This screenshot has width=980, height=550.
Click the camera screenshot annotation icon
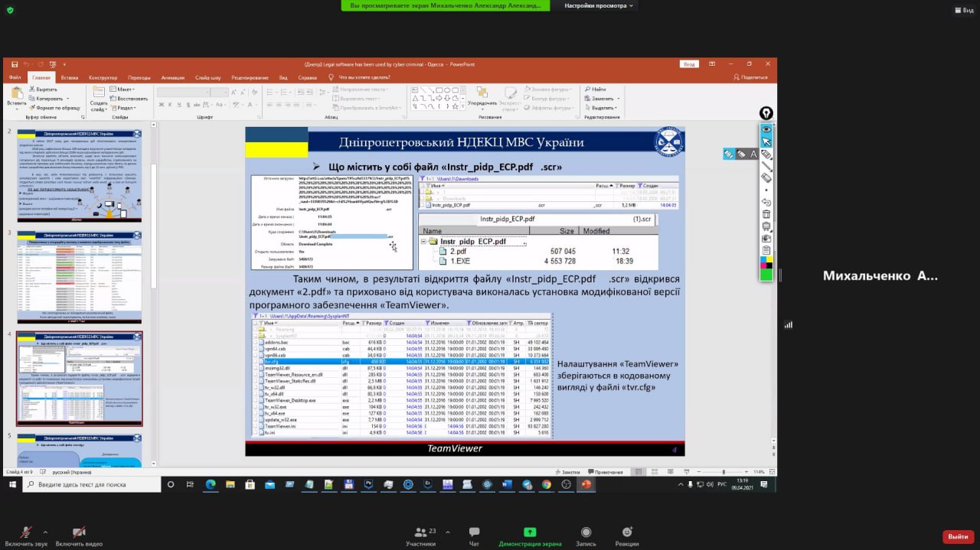[x=766, y=238]
